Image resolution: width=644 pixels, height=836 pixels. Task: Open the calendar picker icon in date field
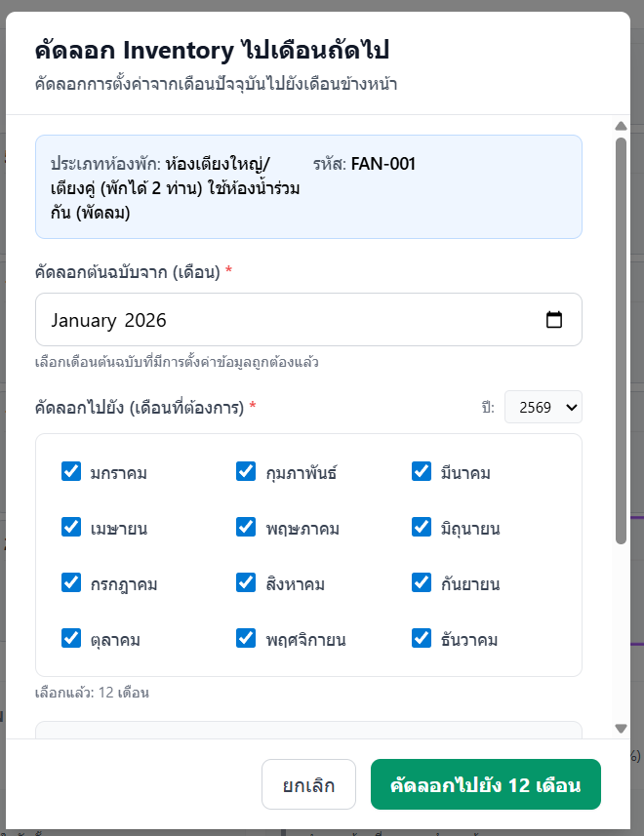554,320
